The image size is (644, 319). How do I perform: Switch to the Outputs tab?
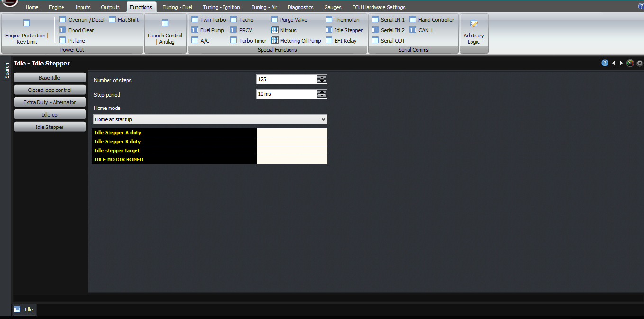(110, 7)
